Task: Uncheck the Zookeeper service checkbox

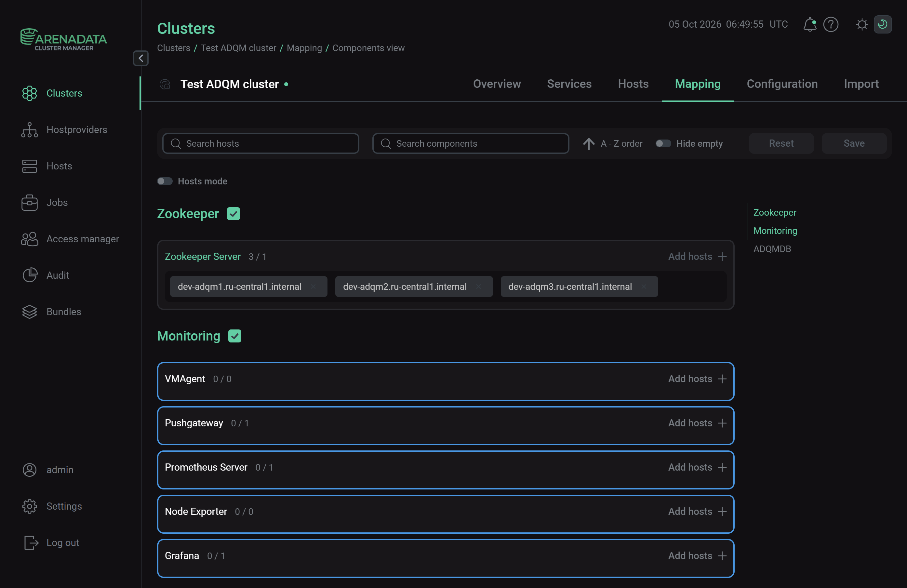Action: tap(233, 214)
